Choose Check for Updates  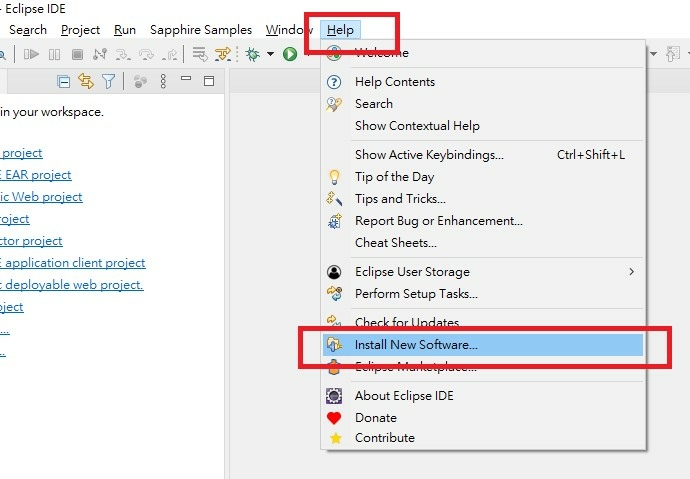483,322
